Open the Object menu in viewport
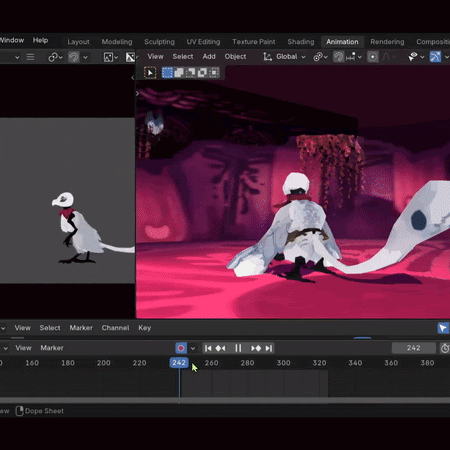450x450 pixels. point(235,57)
